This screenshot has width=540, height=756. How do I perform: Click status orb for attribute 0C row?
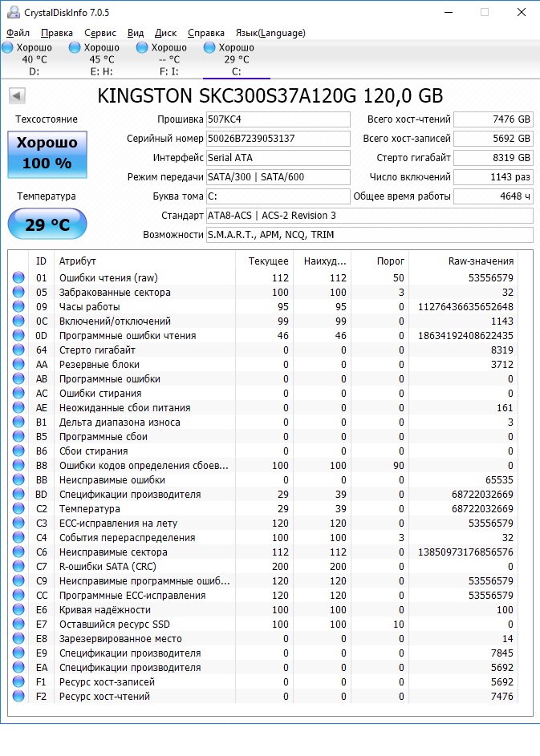(18, 321)
